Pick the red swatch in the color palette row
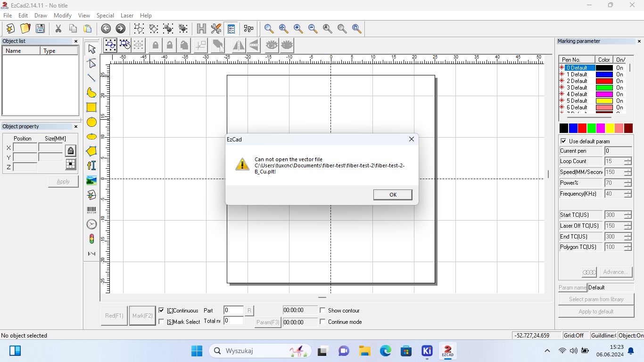This screenshot has width=644, height=362. coord(582,128)
